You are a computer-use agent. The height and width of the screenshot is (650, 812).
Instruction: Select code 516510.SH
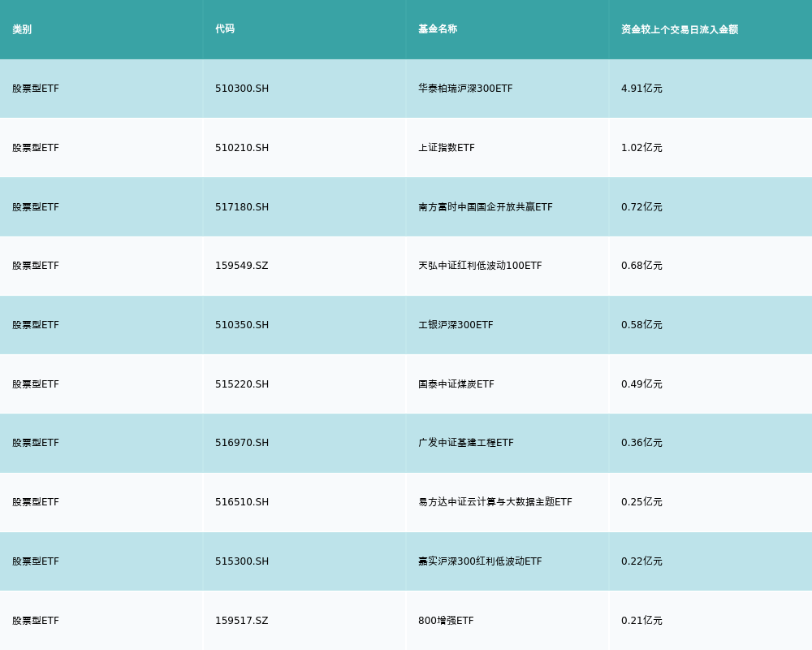pos(242,502)
